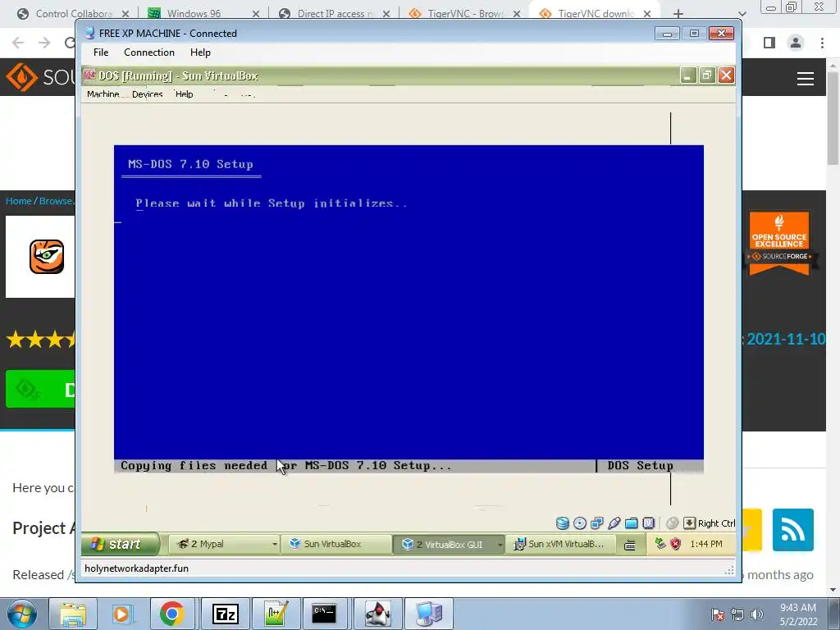Switch to Direct IP access browser tab
This screenshot has width=840, height=630.
pyautogui.click(x=333, y=13)
